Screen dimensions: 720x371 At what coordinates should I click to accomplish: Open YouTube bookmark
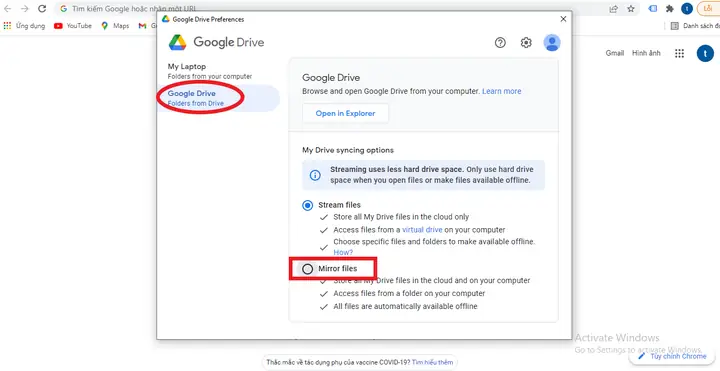pyautogui.click(x=73, y=26)
